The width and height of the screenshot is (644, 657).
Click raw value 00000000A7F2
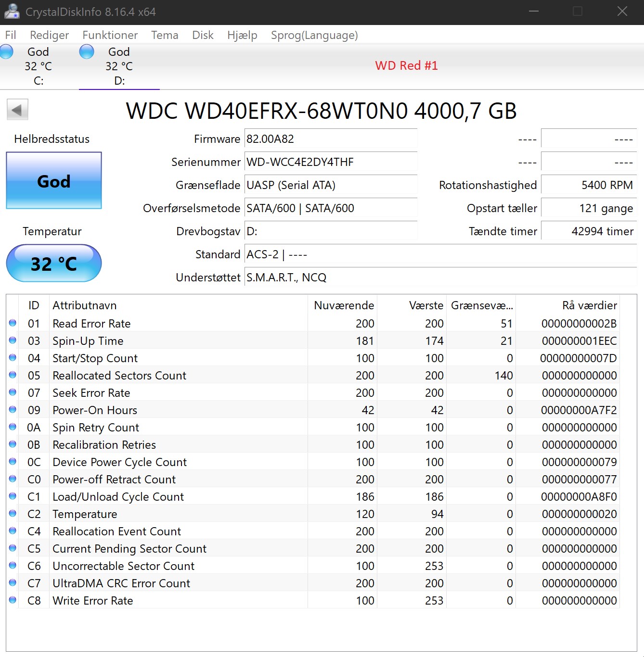tap(579, 410)
